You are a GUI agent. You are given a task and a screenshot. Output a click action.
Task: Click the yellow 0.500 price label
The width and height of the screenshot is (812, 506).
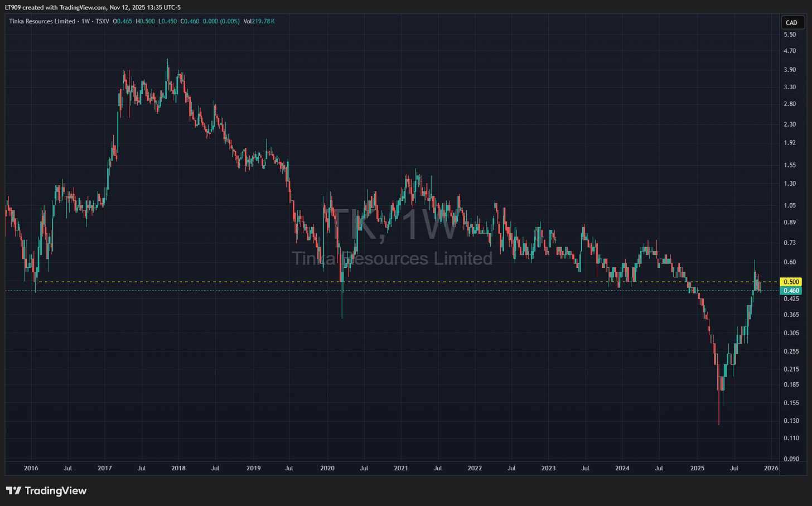[x=791, y=282]
